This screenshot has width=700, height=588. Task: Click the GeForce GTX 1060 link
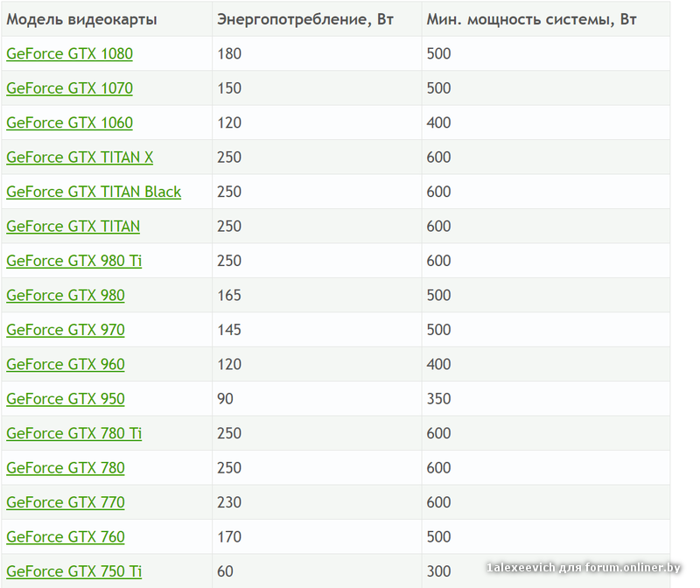click(x=69, y=122)
